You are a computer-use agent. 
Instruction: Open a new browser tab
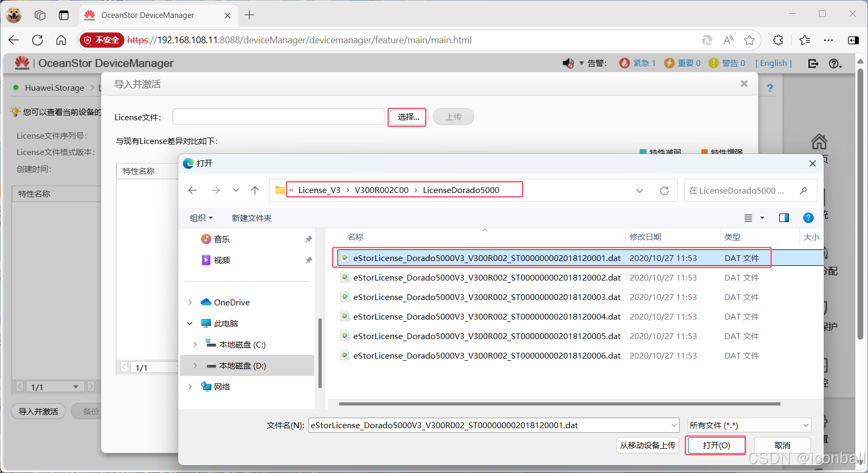249,15
